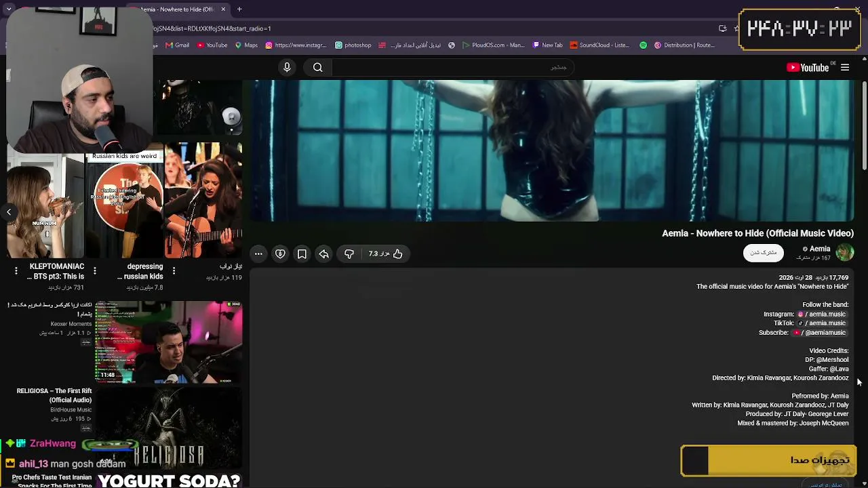Open the woman playing guitar thumbnail
Screen dimensions: 868x488
203,201
